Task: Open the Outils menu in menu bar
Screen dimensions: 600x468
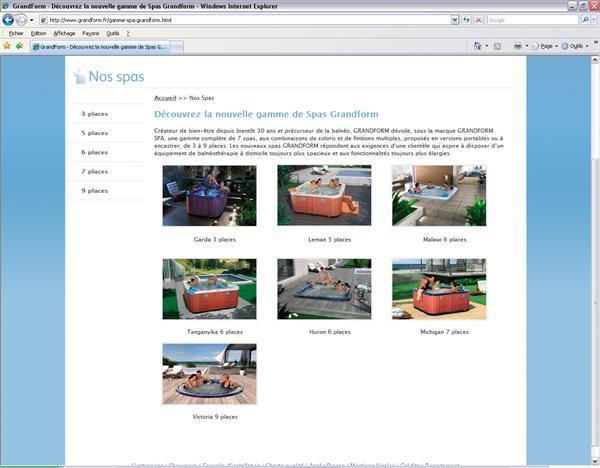Action: 113,34
